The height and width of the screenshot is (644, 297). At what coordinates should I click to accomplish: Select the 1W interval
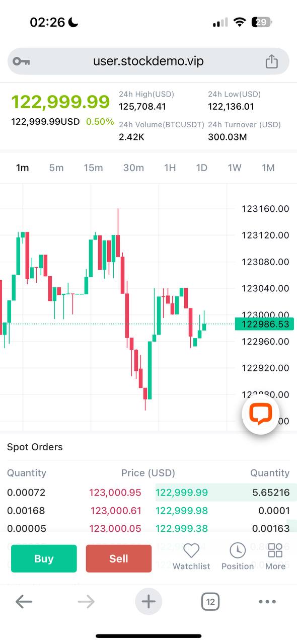(235, 168)
